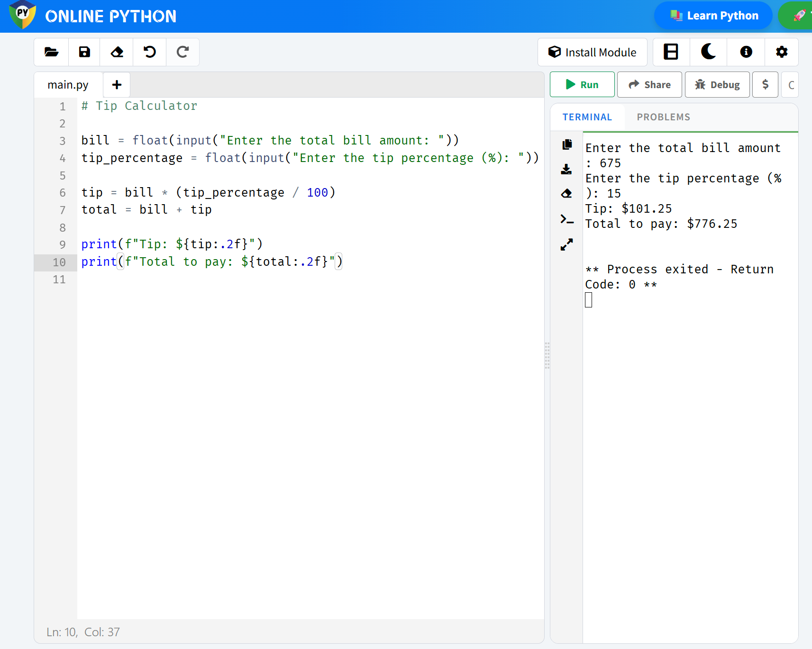The height and width of the screenshot is (649, 812).
Task: Click the partially visible C button
Action: click(x=790, y=84)
